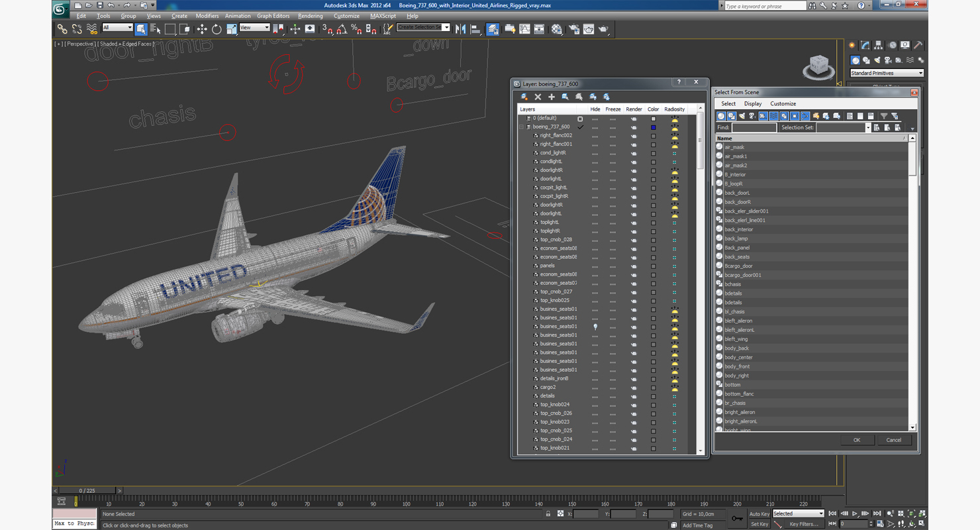This screenshot has width=980, height=530.
Task: Toggle Render for the panels row
Action: coord(634,266)
